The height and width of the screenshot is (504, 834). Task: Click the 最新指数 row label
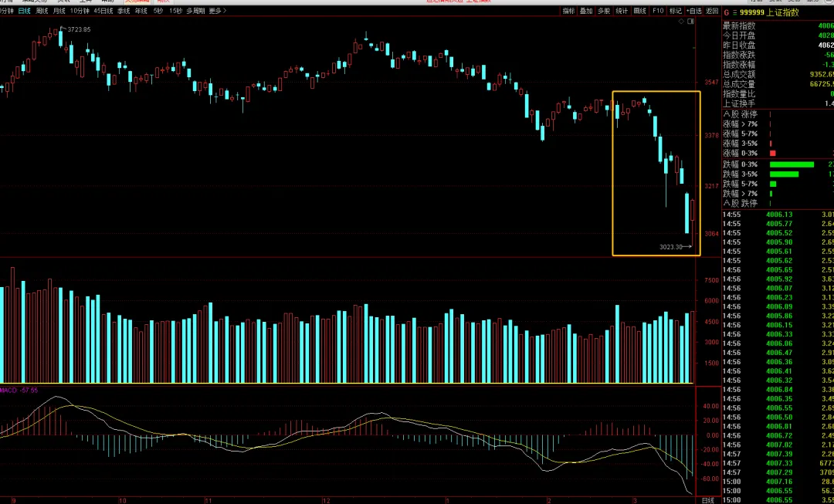tap(739, 26)
